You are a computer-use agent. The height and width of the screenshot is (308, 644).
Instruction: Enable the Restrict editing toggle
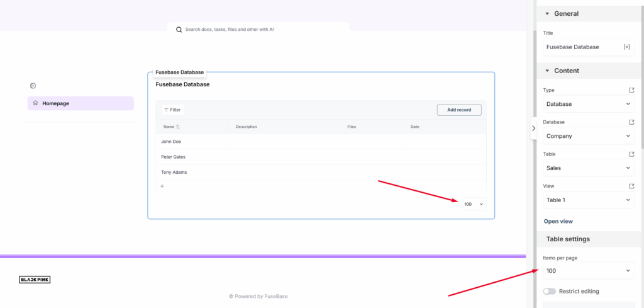click(550, 292)
